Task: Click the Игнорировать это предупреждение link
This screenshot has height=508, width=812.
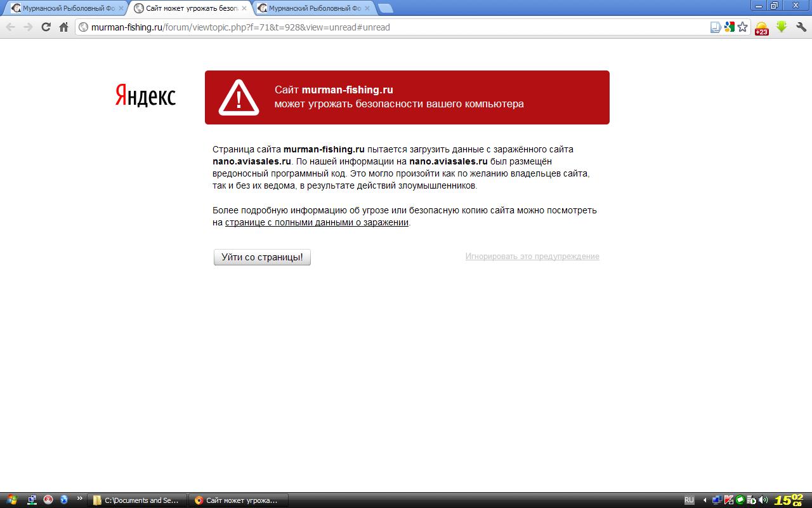Action: 532,257
